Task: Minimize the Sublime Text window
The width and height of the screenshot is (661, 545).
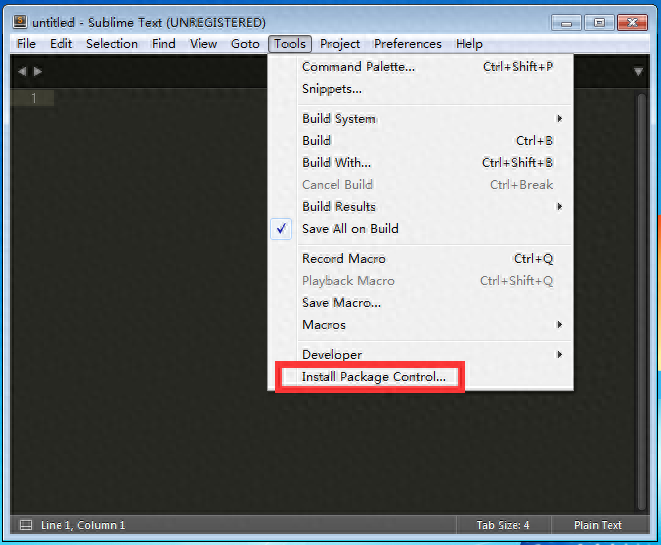Action: tap(566, 23)
